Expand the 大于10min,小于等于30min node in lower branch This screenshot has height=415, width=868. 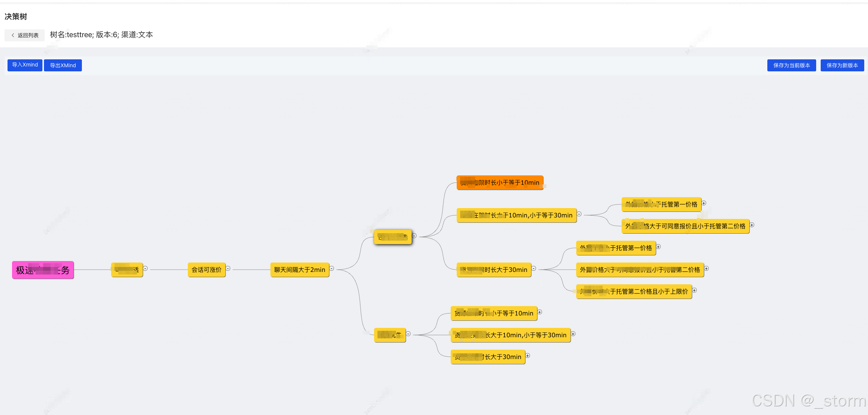573,334
